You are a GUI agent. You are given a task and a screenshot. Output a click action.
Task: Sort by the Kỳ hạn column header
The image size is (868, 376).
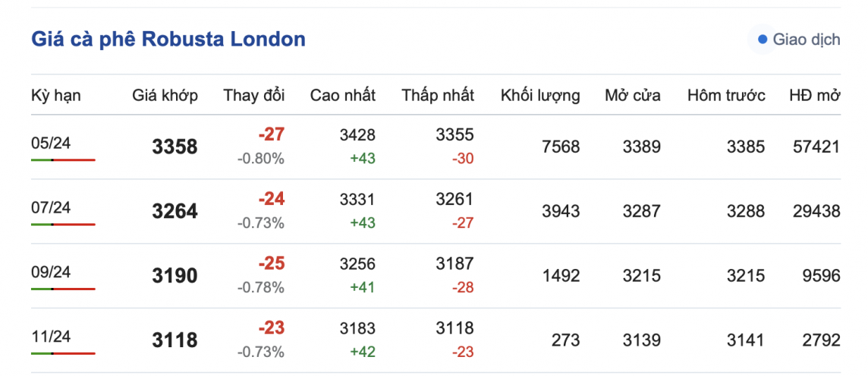[55, 96]
